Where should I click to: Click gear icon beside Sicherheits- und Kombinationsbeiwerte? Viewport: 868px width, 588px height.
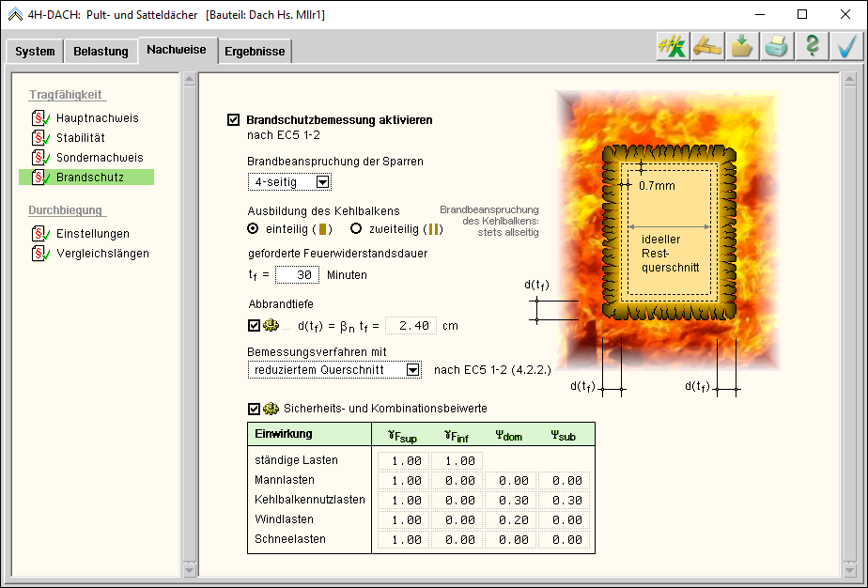(271, 409)
